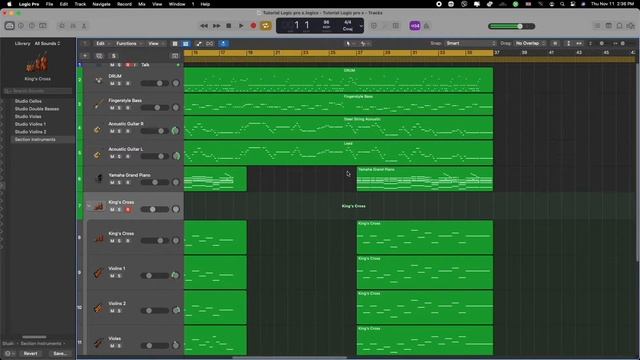Open the Drag No Overlap dropdown
This screenshot has height=360, width=640.
(530, 43)
